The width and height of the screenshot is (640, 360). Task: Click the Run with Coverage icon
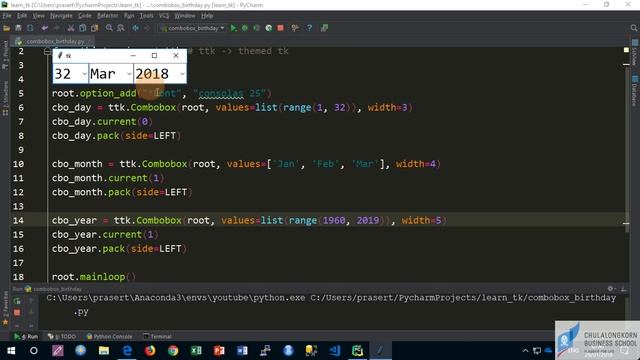(257, 28)
